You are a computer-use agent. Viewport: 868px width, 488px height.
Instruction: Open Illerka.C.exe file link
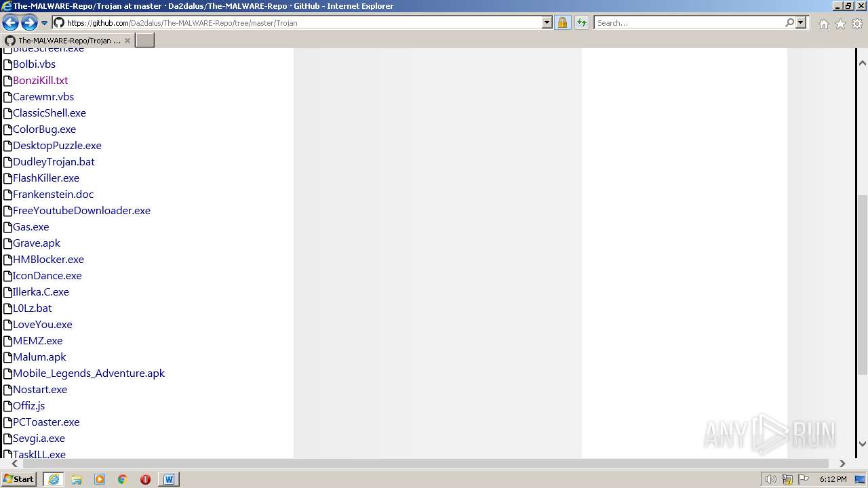click(x=41, y=292)
